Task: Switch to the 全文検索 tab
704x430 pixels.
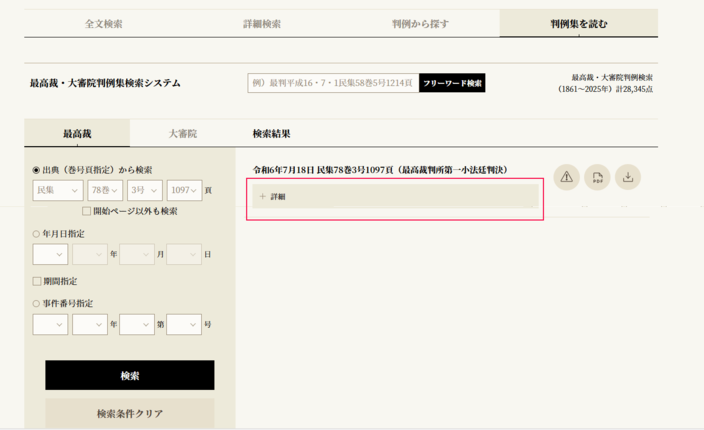Action: pos(103,23)
